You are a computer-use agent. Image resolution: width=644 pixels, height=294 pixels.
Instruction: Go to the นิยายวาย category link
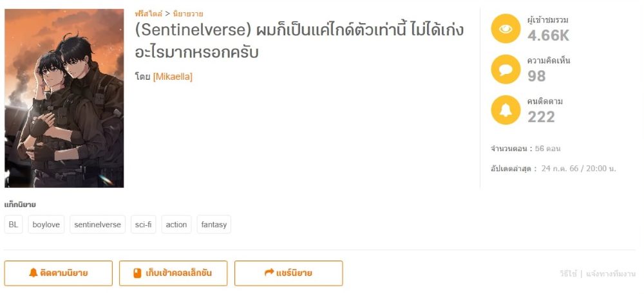pyautogui.click(x=188, y=14)
